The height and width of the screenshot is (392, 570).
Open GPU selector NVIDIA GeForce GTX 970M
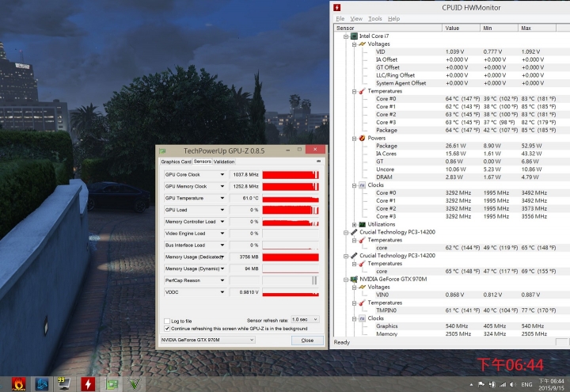click(207, 340)
